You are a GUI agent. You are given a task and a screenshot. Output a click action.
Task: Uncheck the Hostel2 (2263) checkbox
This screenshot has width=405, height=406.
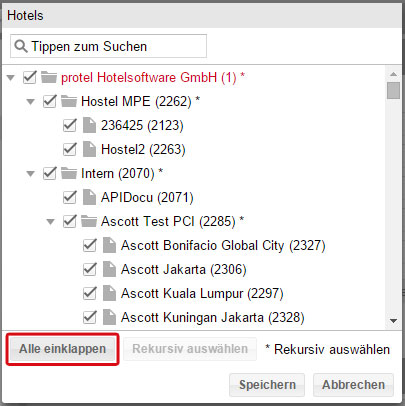point(69,149)
